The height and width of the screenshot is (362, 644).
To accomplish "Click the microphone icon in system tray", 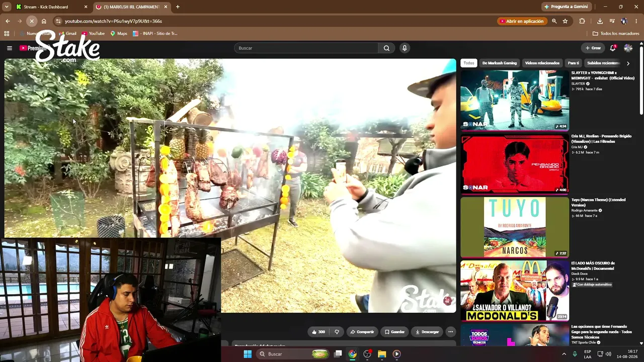I will pos(575,354).
